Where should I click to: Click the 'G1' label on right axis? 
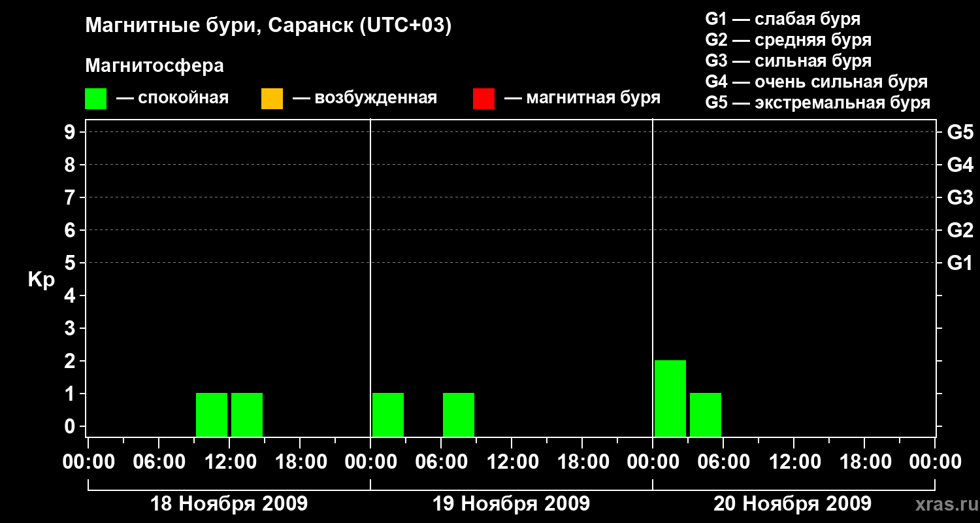pos(960,263)
